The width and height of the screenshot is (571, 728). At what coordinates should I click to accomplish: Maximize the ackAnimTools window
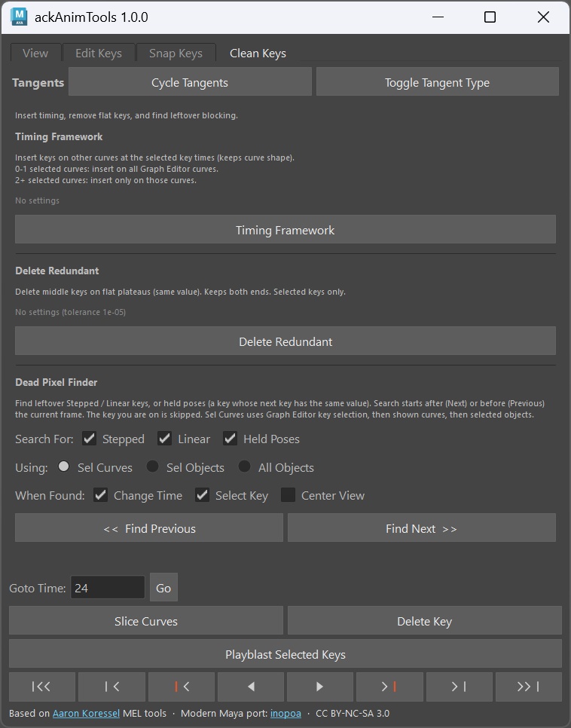click(490, 17)
